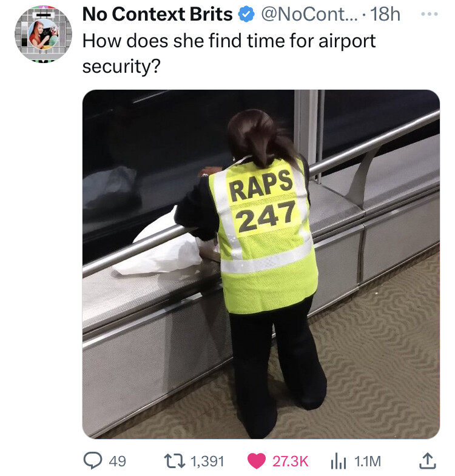The height and width of the screenshot is (476, 455).
Task: Click the share upload icon
Action: tap(428, 461)
